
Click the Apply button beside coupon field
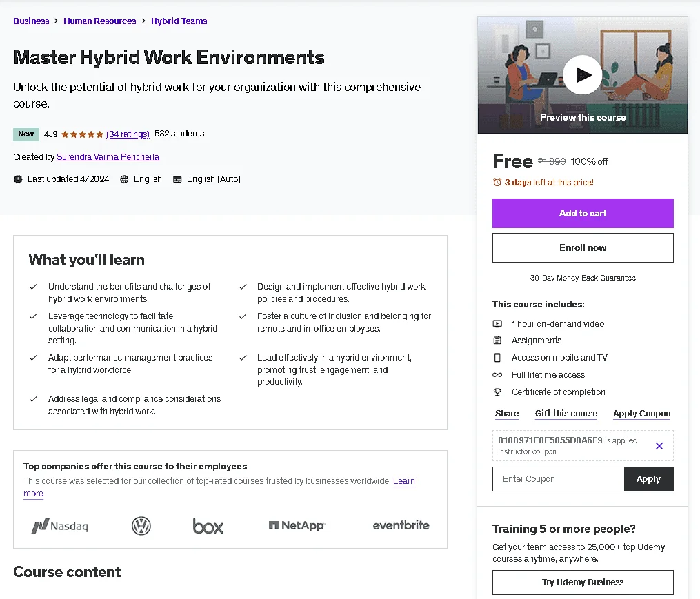648,479
